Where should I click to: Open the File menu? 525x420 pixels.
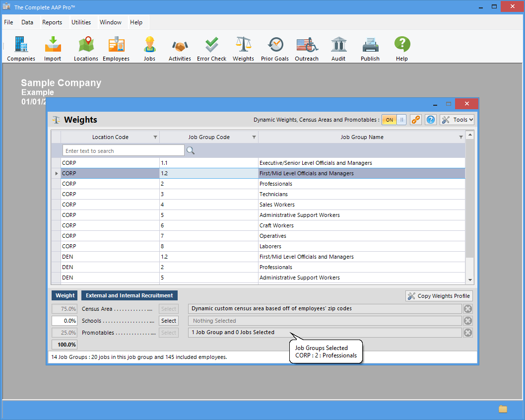[9, 22]
